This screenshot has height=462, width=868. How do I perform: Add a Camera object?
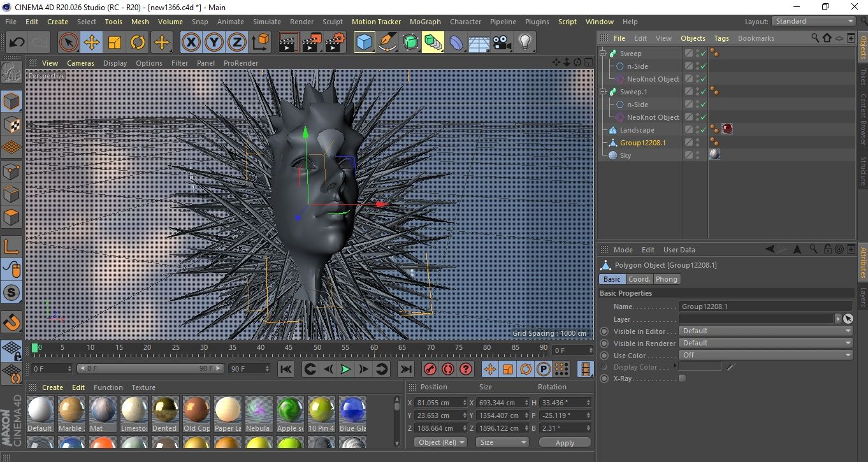coord(502,43)
